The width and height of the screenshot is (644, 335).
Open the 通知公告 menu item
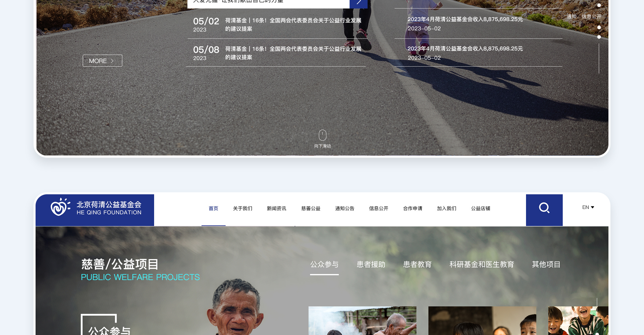point(344,208)
